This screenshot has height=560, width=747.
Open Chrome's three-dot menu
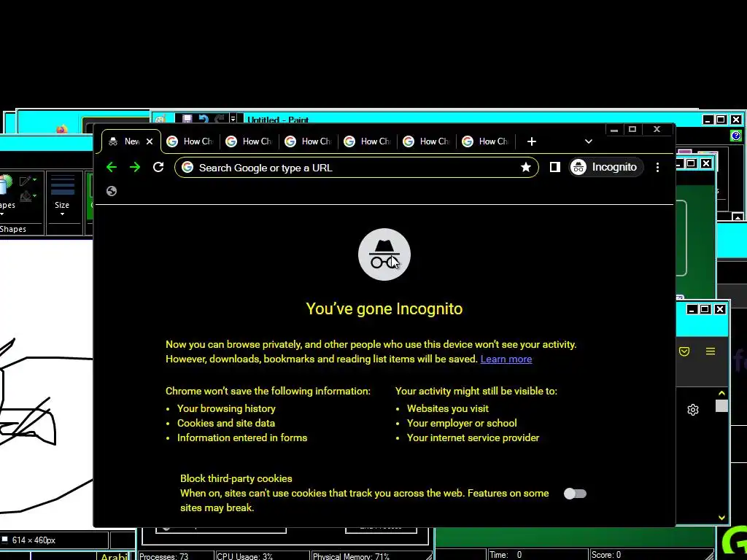[657, 167]
